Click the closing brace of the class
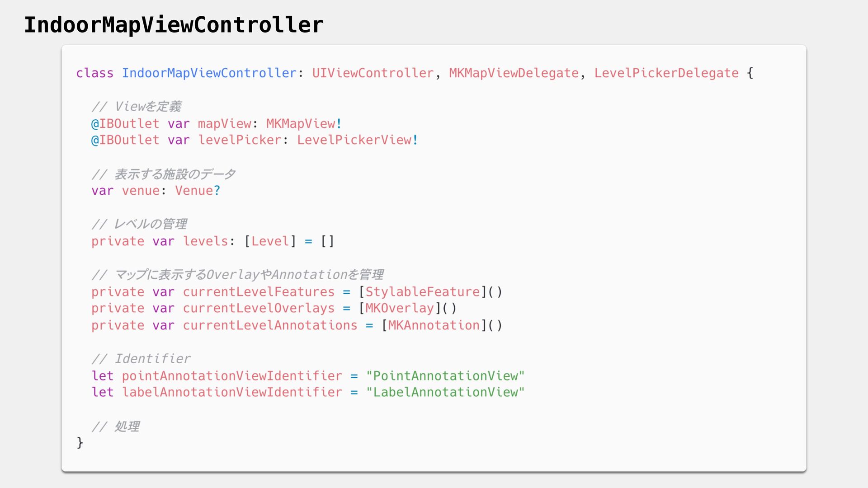 click(80, 442)
